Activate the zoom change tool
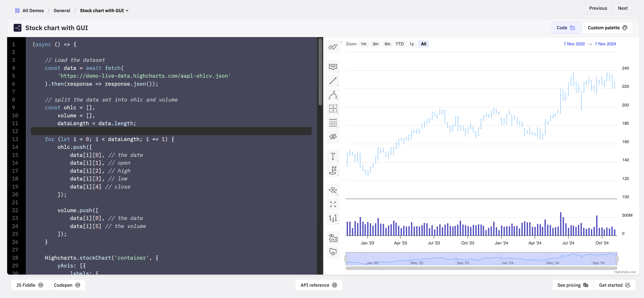The image size is (644, 298). 333,190
